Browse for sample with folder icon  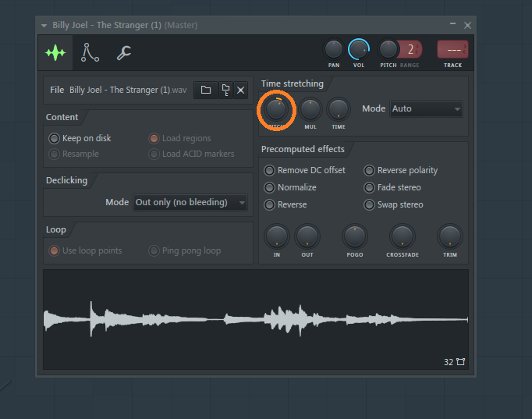coord(206,90)
